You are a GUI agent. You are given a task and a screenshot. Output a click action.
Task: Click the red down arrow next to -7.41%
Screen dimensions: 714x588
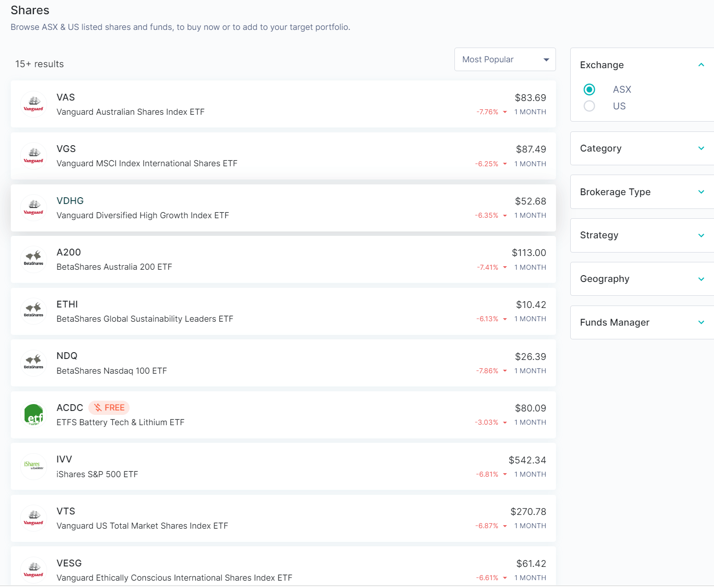504,267
